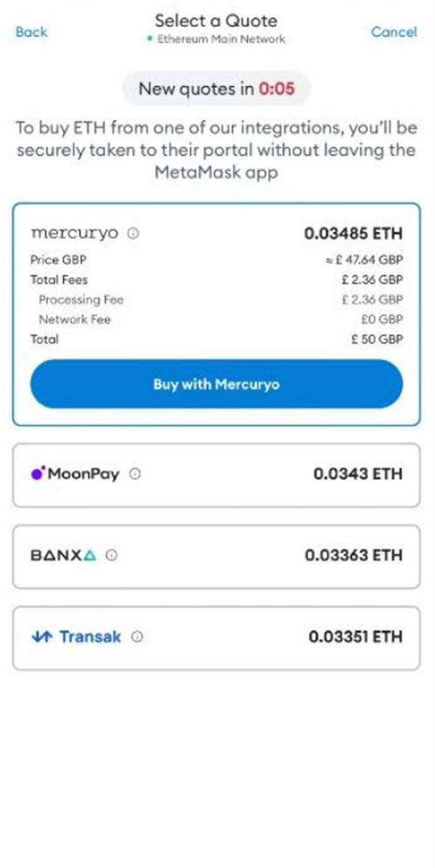435x868 pixels.
Task: Cancel the quote selection
Action: [394, 31]
